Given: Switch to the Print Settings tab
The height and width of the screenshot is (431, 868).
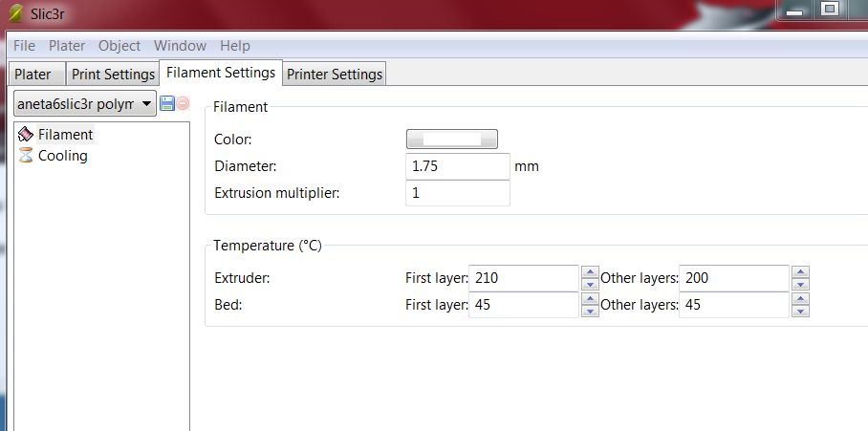Looking at the screenshot, I should (x=113, y=74).
